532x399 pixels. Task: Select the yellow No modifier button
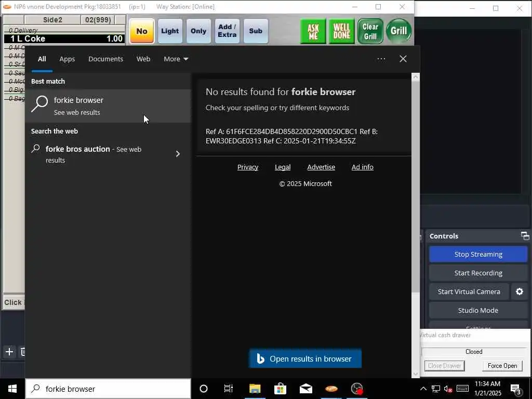click(x=142, y=31)
